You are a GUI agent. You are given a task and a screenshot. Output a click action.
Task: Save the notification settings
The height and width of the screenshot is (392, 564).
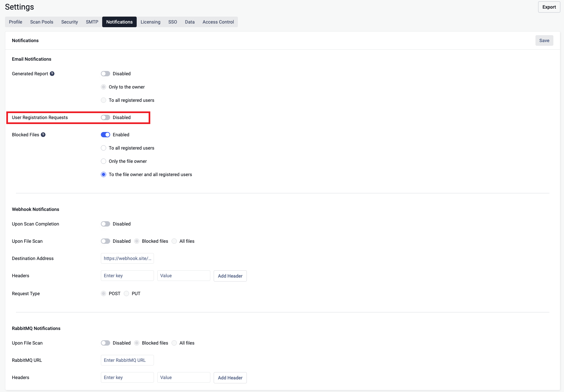coord(544,40)
